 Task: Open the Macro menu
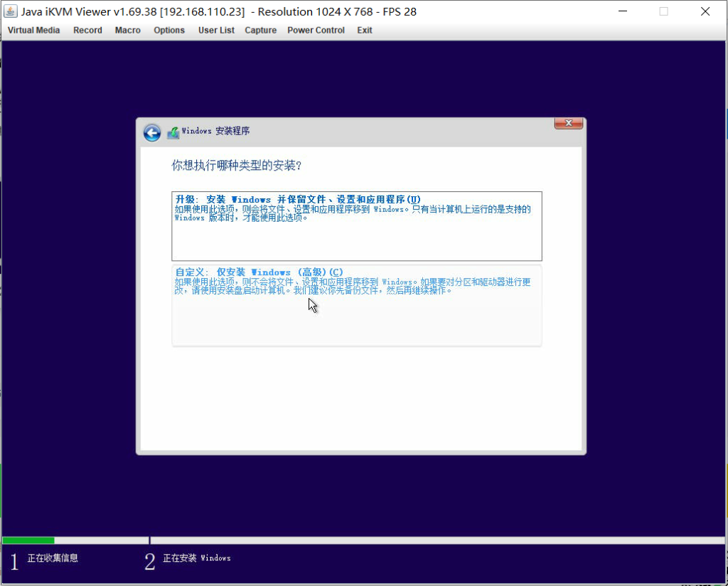click(x=128, y=31)
